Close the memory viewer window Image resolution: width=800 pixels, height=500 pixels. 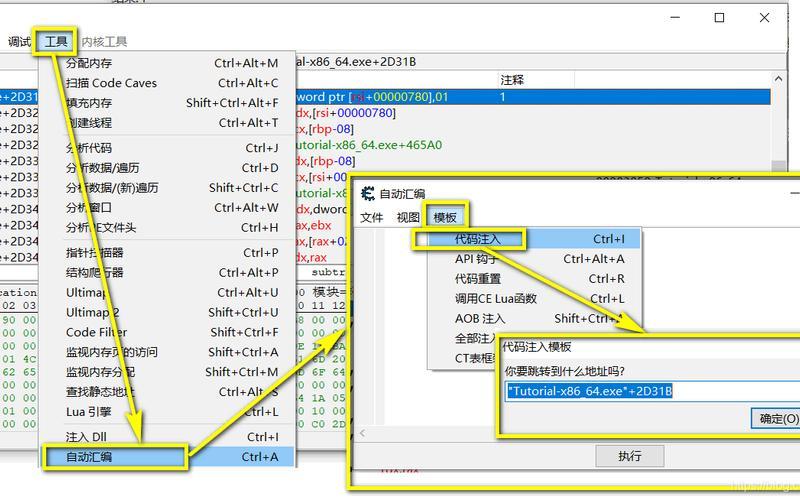coord(764,18)
